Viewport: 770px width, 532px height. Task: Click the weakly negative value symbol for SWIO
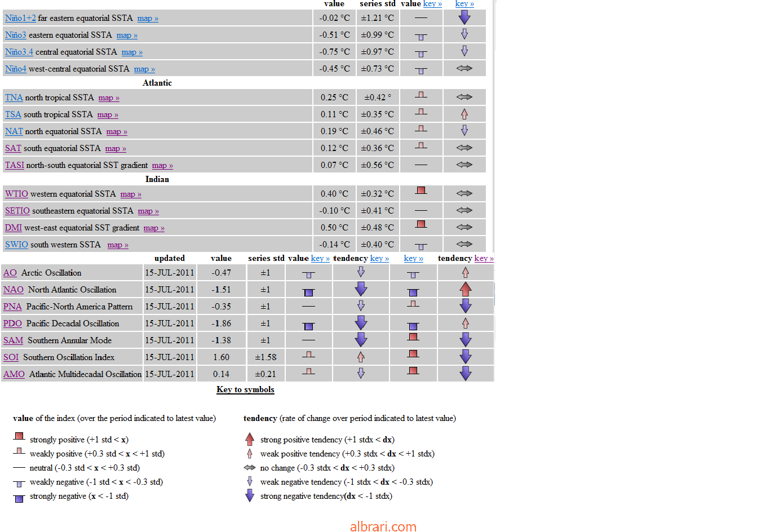tap(421, 246)
